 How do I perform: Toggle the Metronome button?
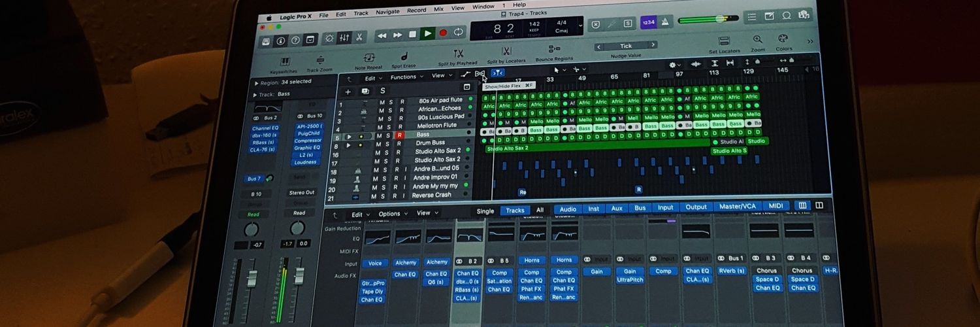[664, 21]
